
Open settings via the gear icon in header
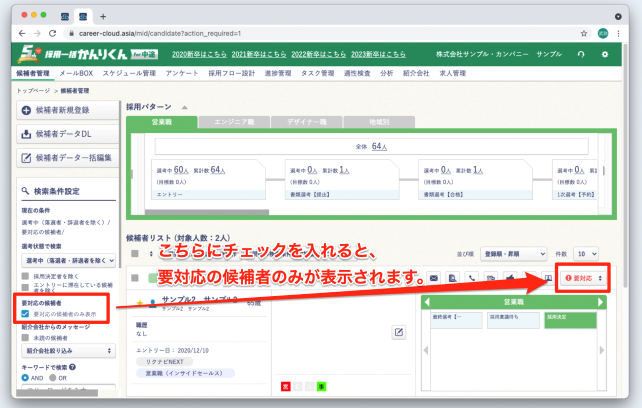605,54
